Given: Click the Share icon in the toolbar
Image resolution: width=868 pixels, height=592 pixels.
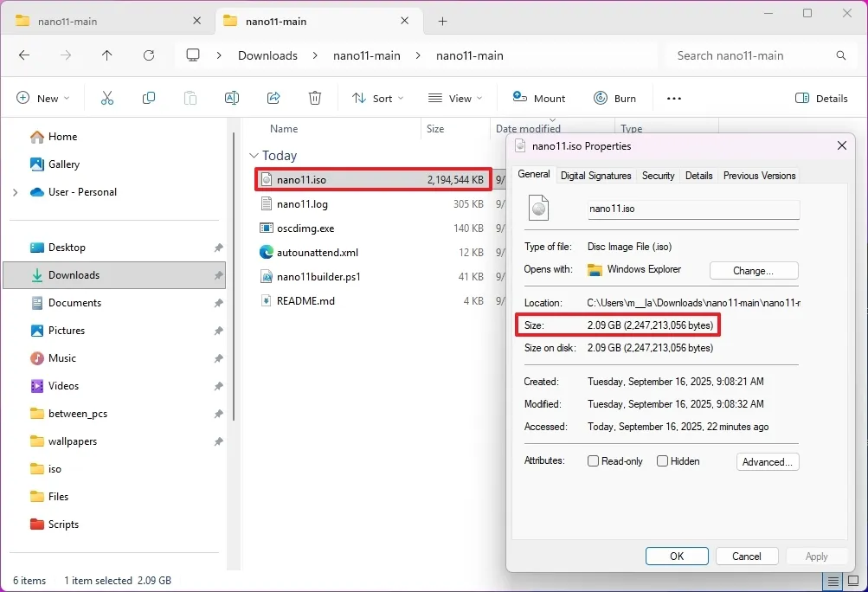Looking at the screenshot, I should [x=273, y=97].
